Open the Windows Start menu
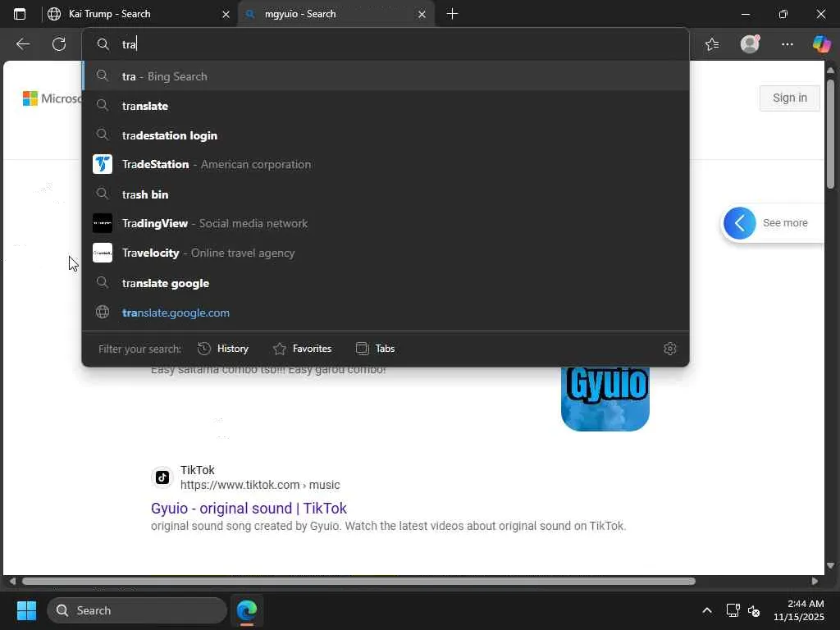The height and width of the screenshot is (630, 840). 26,610
